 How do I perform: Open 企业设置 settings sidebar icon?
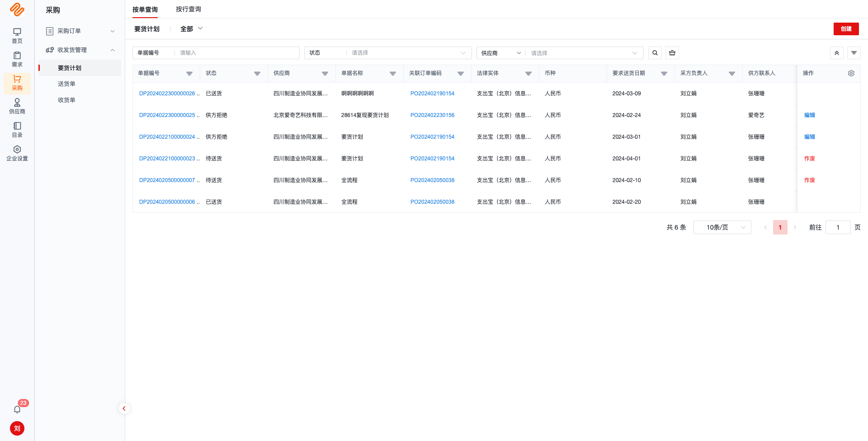17,153
